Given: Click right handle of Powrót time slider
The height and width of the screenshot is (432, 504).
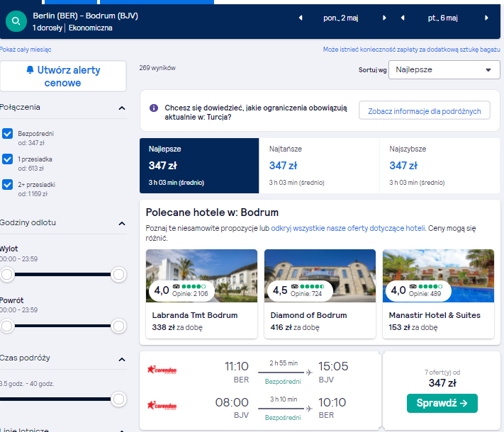Looking at the screenshot, I should 118,326.
